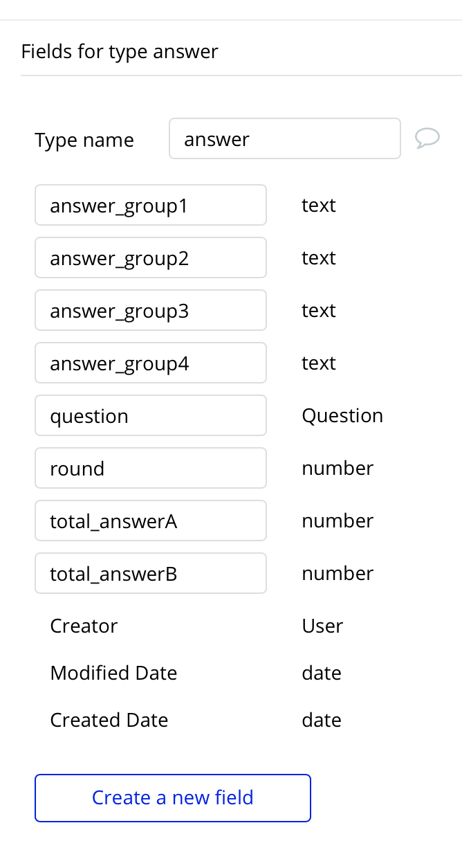Focus the 'round' field name box
Screen dimensions: 462x868
tap(151, 469)
